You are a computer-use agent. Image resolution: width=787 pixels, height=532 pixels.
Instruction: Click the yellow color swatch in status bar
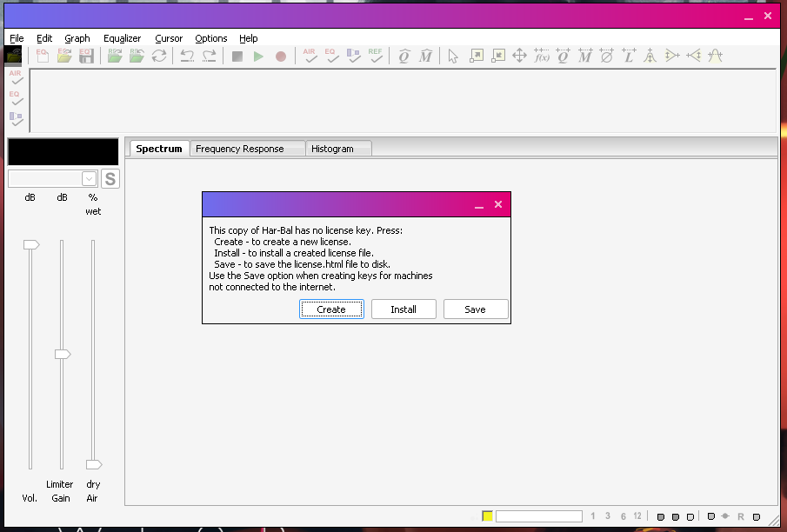point(487,516)
